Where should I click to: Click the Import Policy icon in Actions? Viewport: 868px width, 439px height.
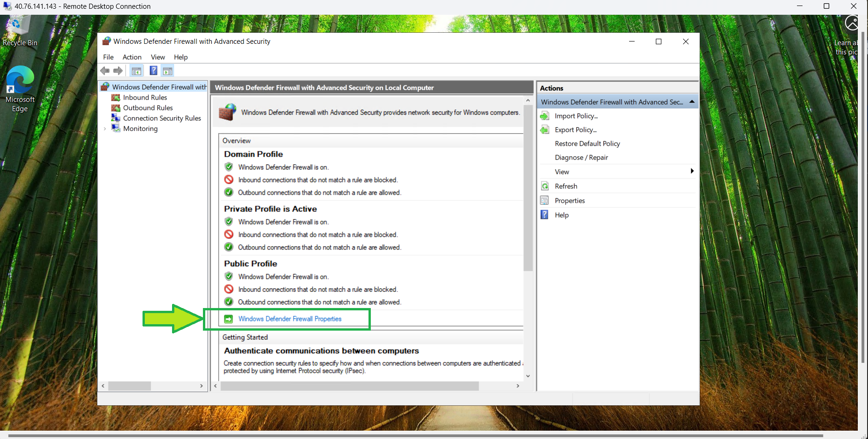pos(545,116)
